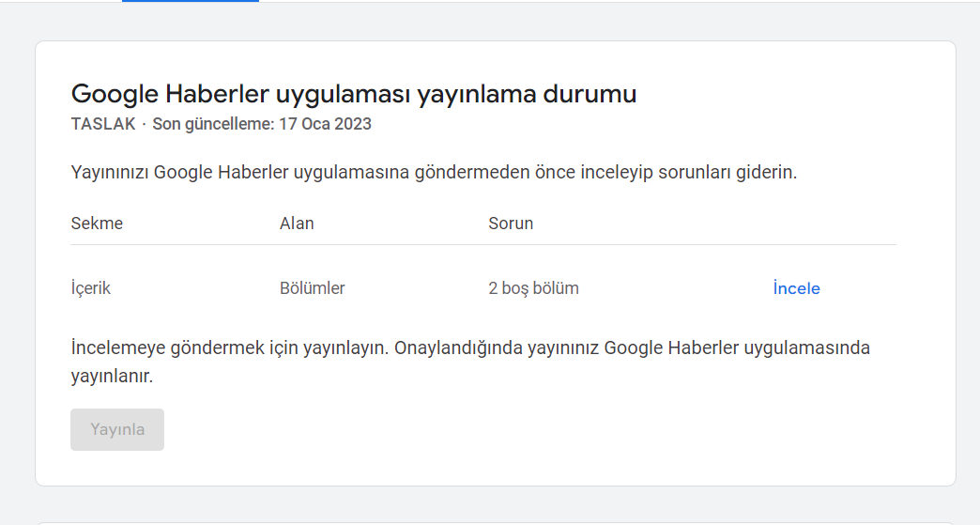
Task: Click the 'Yayınınızı Google Haberler uygulamasına göndermeden' instruction text
Action: tap(434, 172)
